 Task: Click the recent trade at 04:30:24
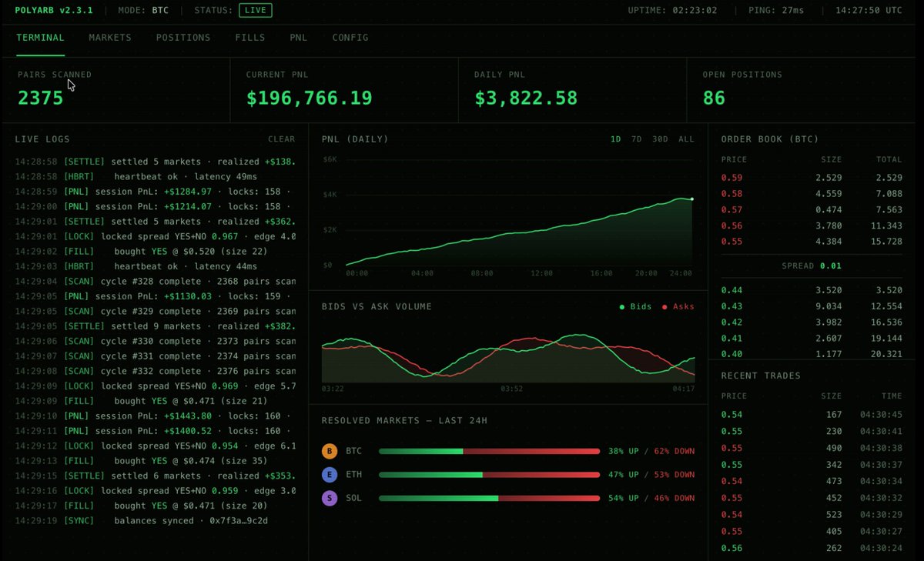click(812, 548)
